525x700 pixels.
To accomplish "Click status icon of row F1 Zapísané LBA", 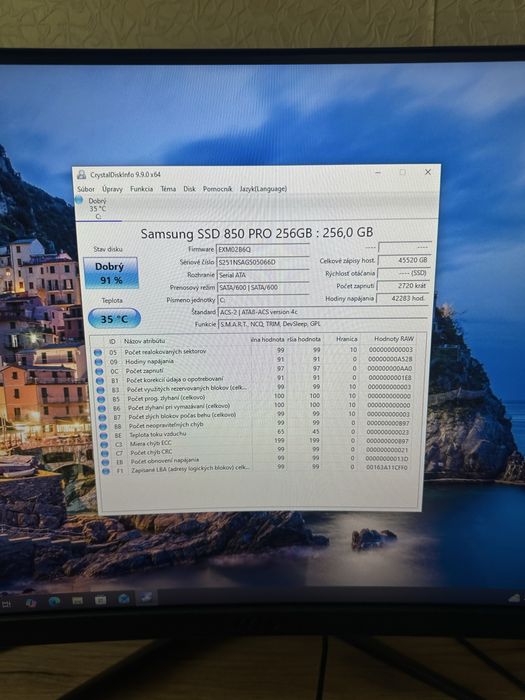I will click(106, 471).
